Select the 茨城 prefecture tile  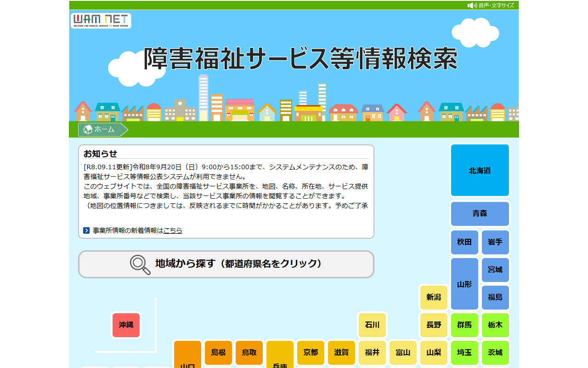495,352
